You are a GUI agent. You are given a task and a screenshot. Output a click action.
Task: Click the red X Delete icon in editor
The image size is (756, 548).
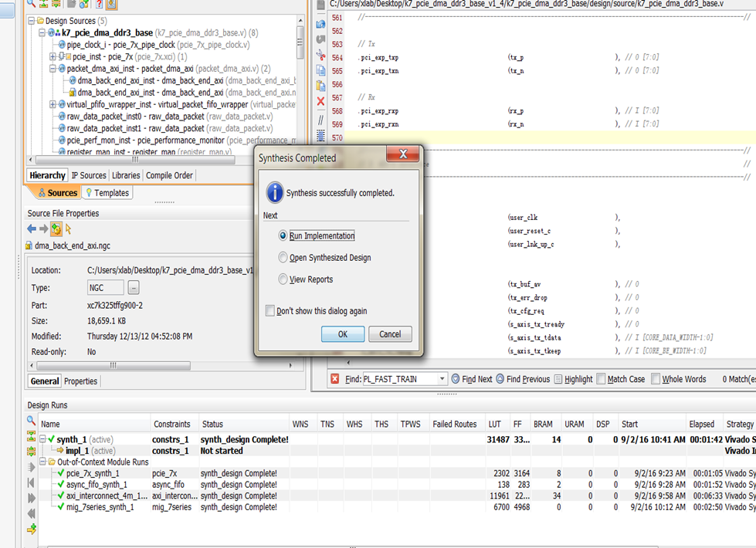pyautogui.click(x=320, y=101)
